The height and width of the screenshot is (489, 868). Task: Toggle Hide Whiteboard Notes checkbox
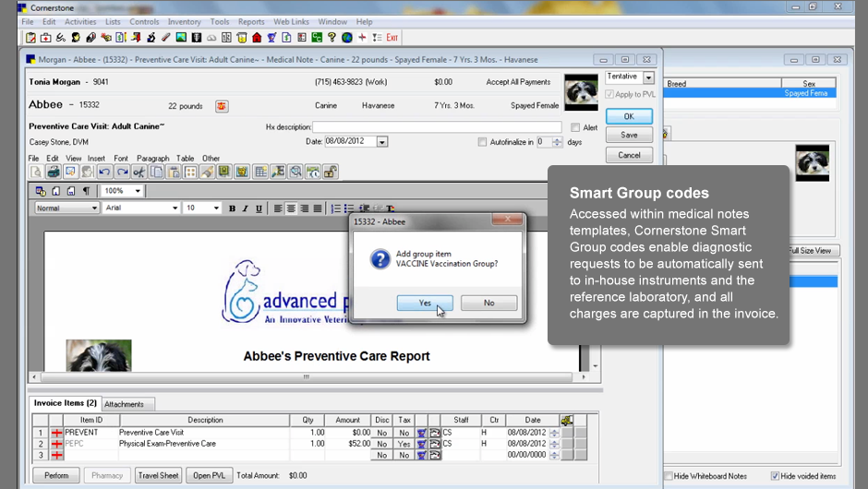point(669,476)
